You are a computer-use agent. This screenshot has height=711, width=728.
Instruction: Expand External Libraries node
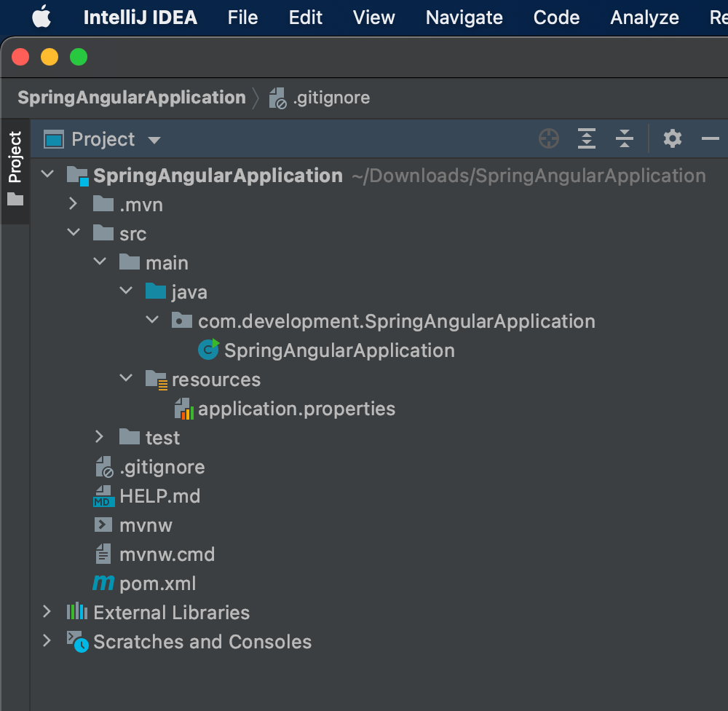point(47,611)
